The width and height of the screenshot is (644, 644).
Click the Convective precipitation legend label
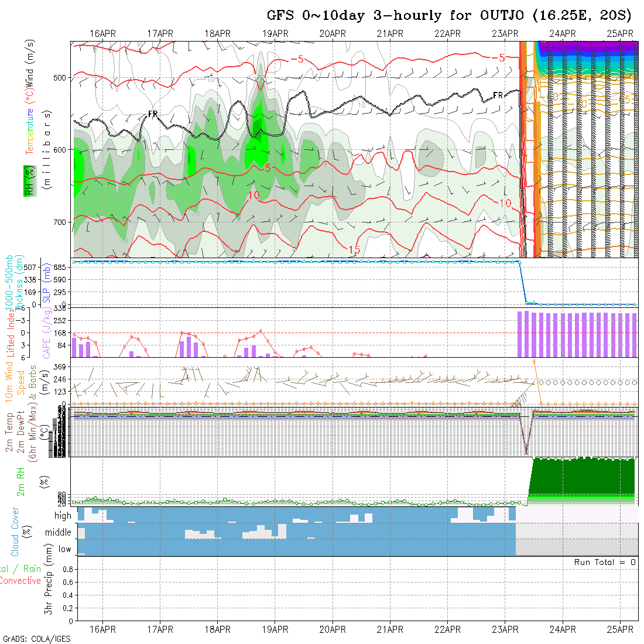(20, 581)
